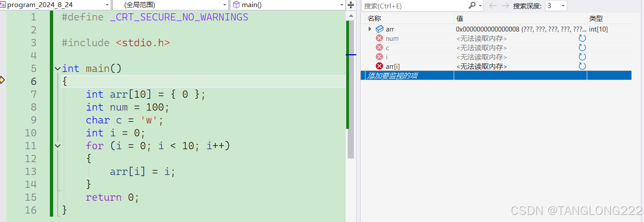The width and height of the screenshot is (644, 222).
Task: Refresh the i watch value
Action: tap(582, 57)
